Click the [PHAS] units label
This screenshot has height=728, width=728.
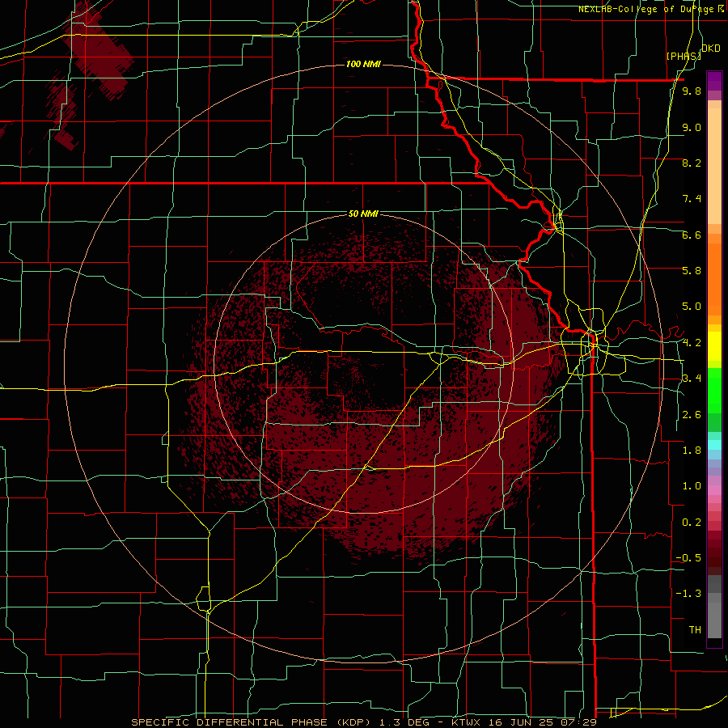(683, 56)
